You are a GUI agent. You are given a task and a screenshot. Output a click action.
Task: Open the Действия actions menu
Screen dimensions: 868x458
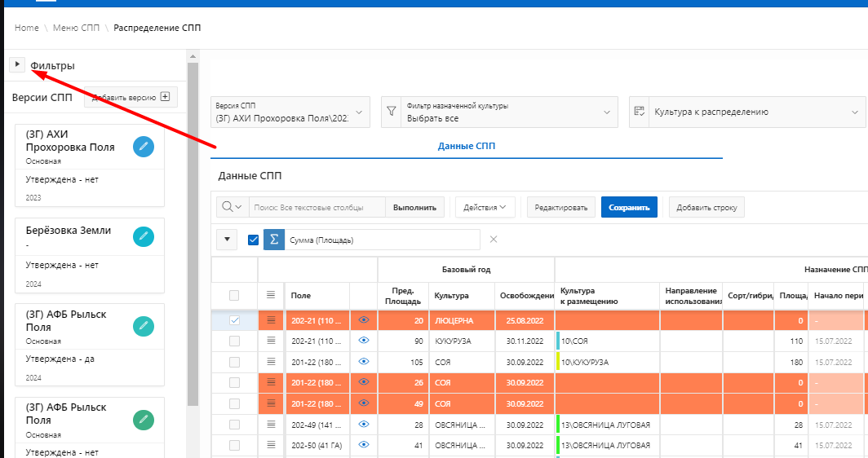tap(485, 207)
